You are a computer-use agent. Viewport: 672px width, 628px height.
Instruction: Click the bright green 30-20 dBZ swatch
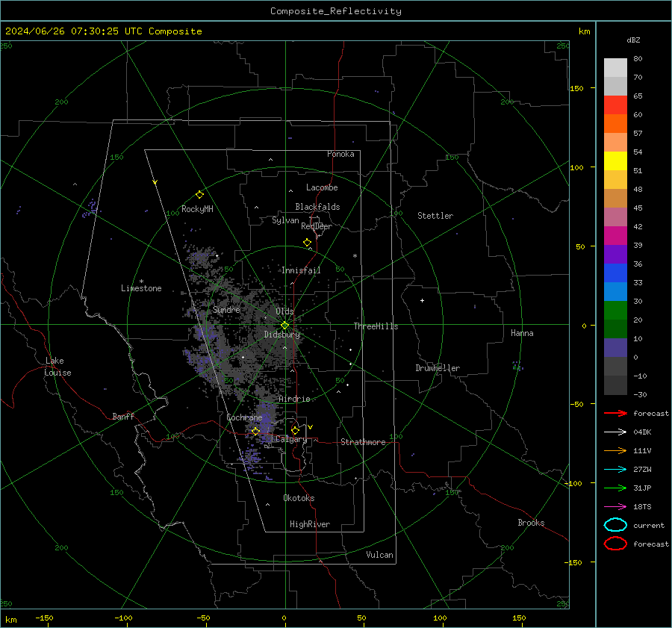pyautogui.click(x=615, y=311)
